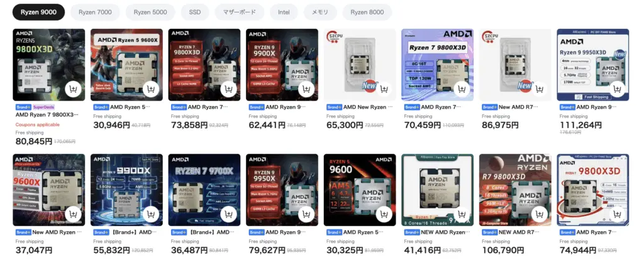
Task: Switch to Ryzen 8000 tab
Action: point(367,13)
